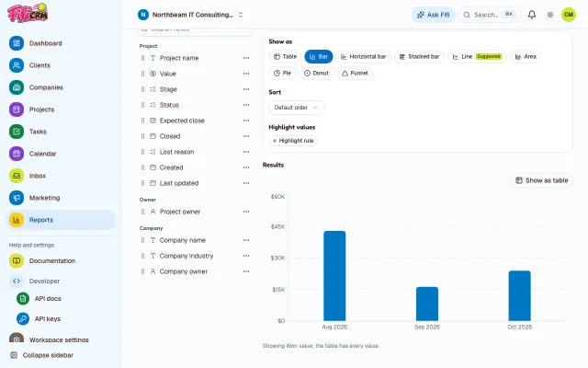Open options for Last updated field
This screenshot has width=588, height=368.
click(x=246, y=183)
